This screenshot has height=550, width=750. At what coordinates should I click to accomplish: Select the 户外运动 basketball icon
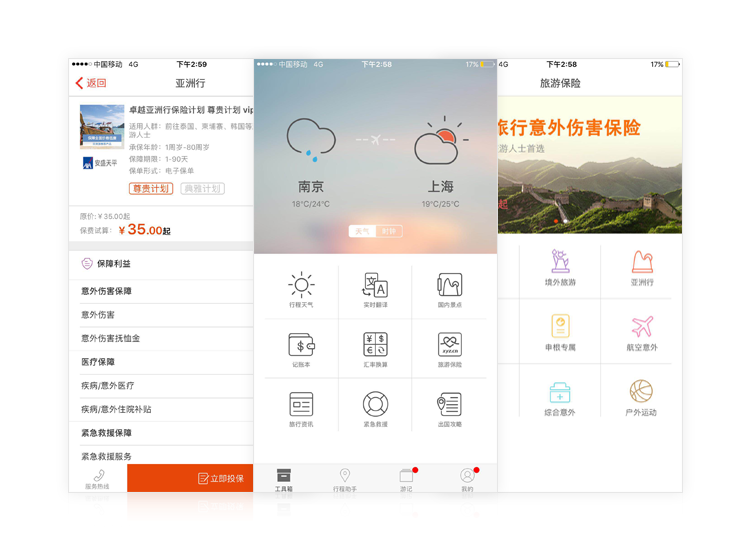pyautogui.click(x=641, y=391)
